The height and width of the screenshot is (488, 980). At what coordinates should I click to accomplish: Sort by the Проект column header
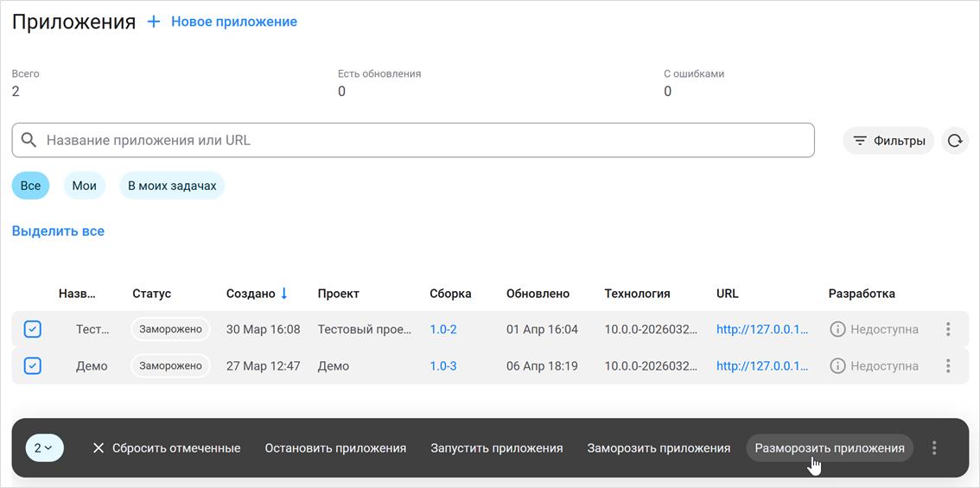(x=338, y=294)
